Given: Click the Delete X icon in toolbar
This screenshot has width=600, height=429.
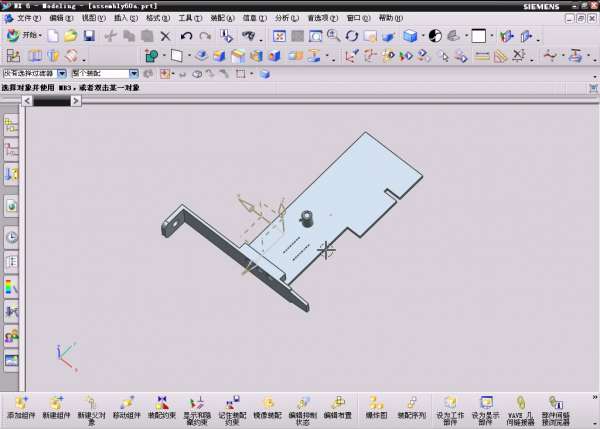Looking at the screenshot, I should (x=165, y=36).
